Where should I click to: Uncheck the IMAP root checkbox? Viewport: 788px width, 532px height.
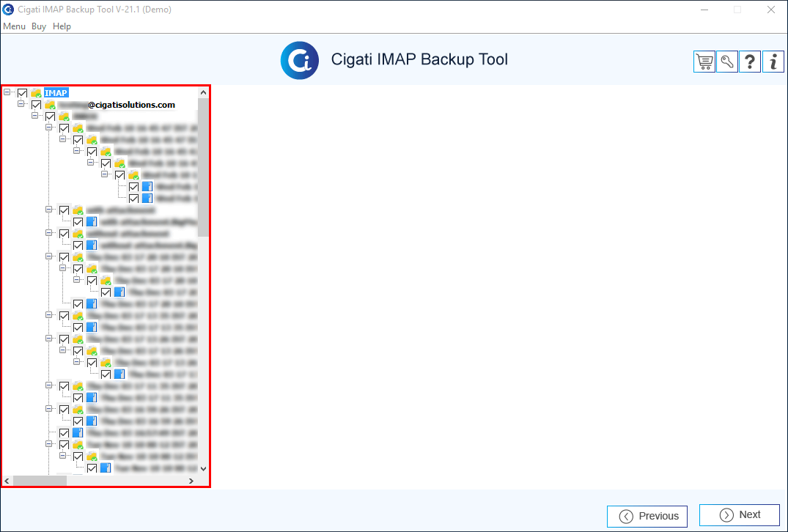pos(22,93)
